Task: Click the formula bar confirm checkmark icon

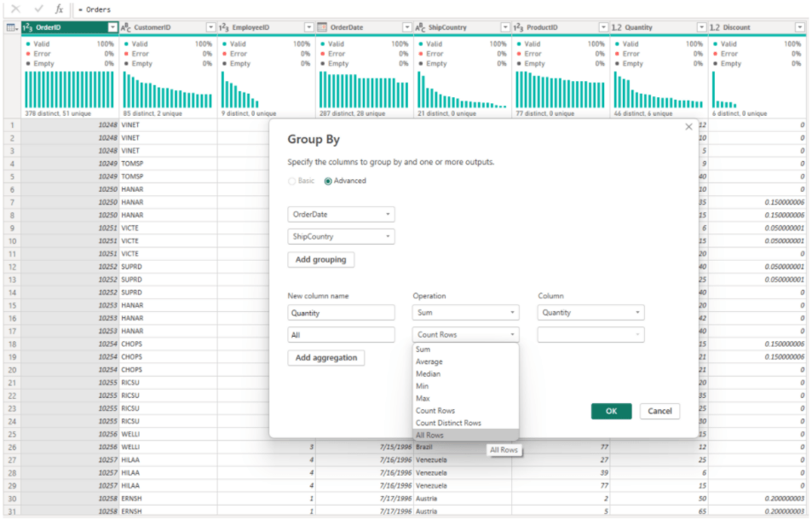Action: 37,9
